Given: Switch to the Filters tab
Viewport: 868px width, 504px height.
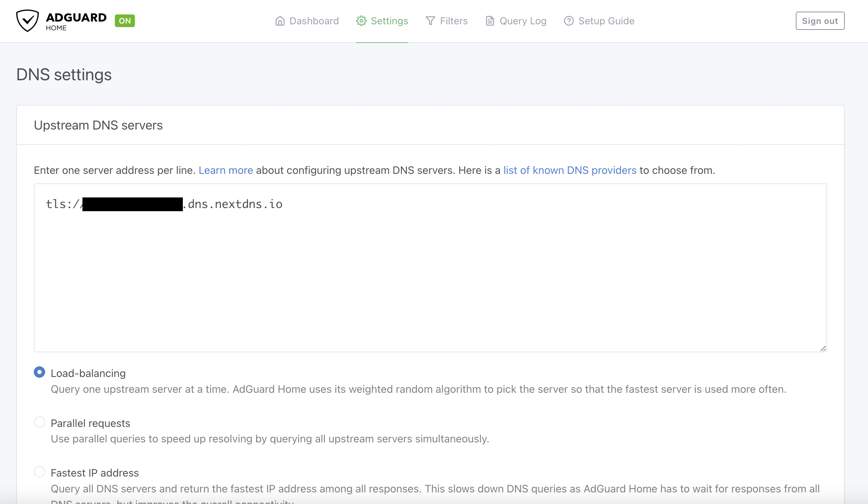Looking at the screenshot, I should click(x=453, y=21).
